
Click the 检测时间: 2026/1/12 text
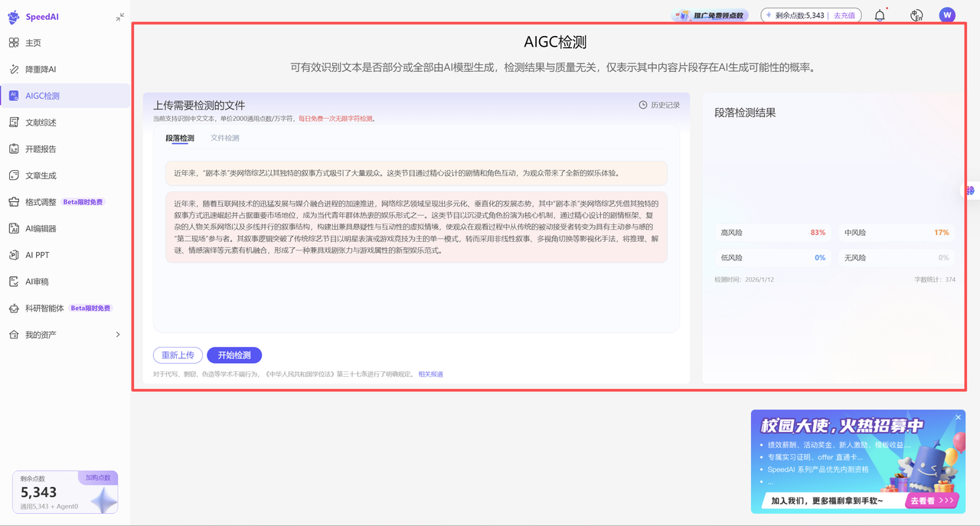(744, 279)
